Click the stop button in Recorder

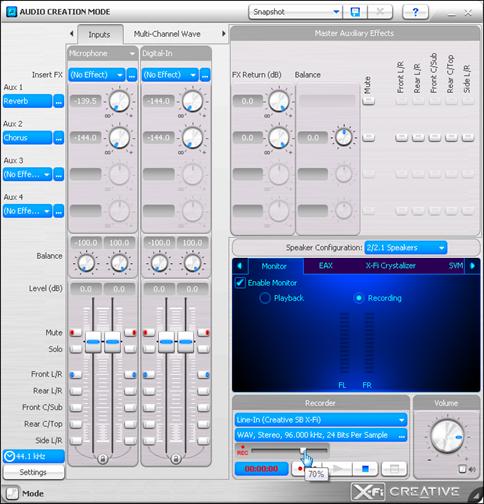click(365, 469)
